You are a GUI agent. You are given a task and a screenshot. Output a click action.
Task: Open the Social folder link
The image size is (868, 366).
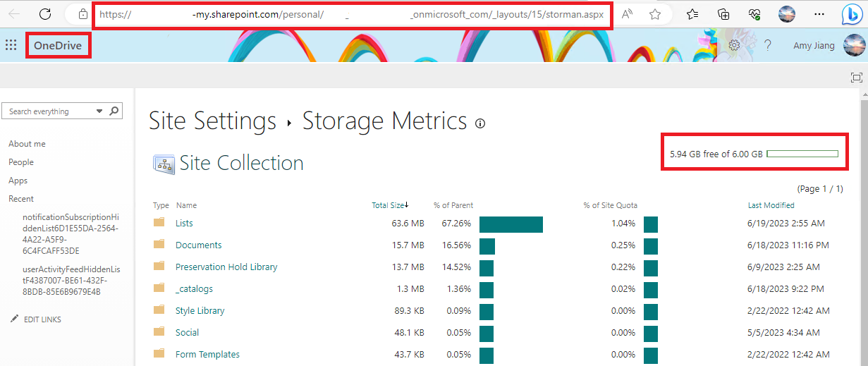pos(188,332)
